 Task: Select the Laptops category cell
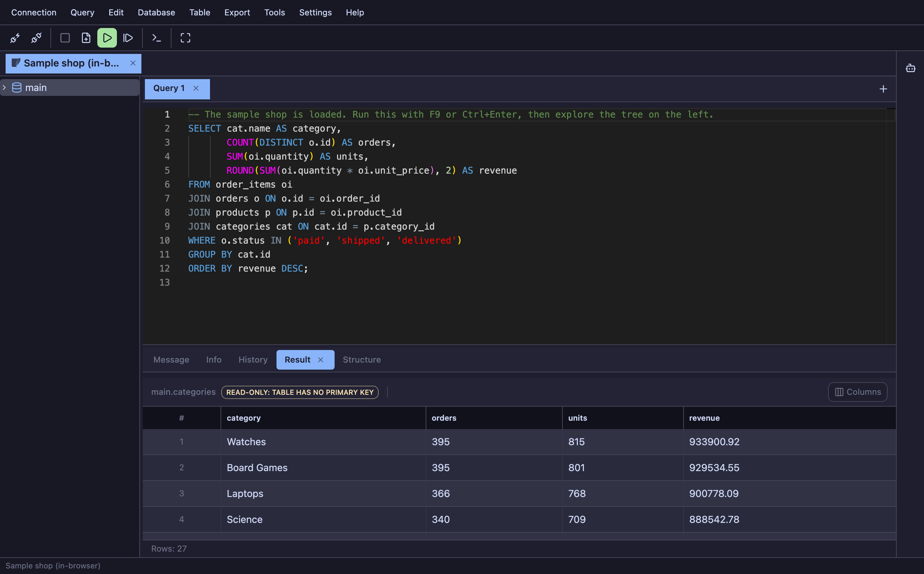(323, 493)
